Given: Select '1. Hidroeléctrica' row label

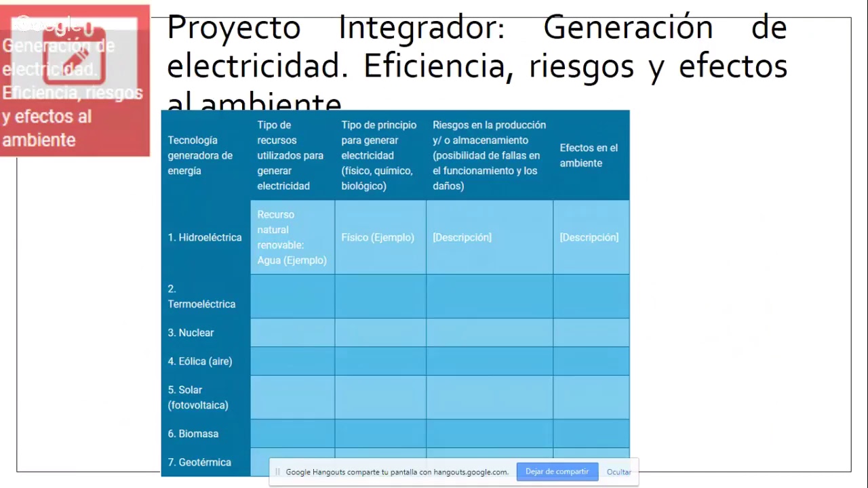Looking at the screenshot, I should tap(205, 237).
